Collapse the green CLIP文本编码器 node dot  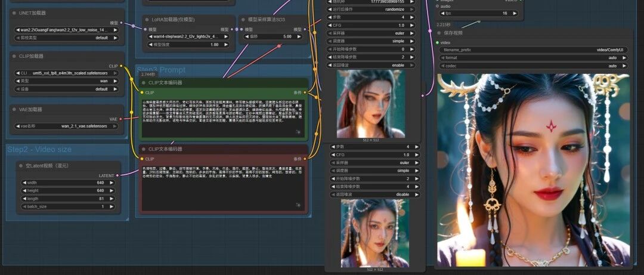(144, 83)
